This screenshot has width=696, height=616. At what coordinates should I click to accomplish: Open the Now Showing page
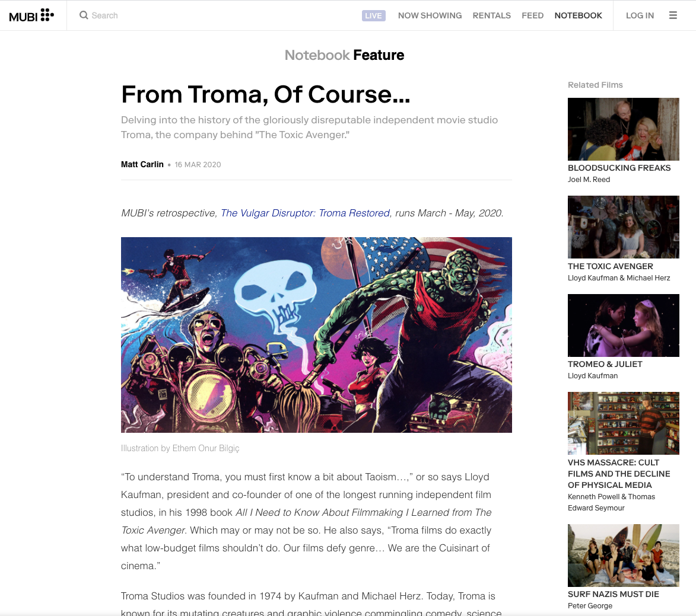pyautogui.click(x=430, y=15)
